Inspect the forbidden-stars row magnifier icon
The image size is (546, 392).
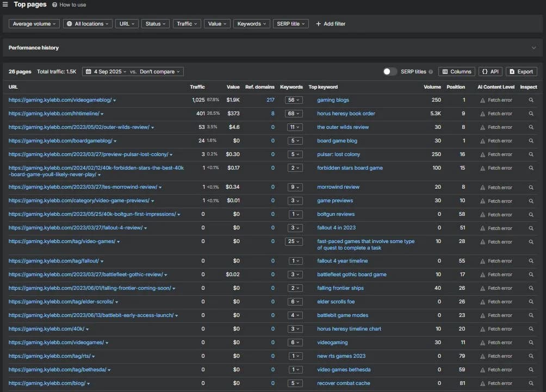point(531,168)
